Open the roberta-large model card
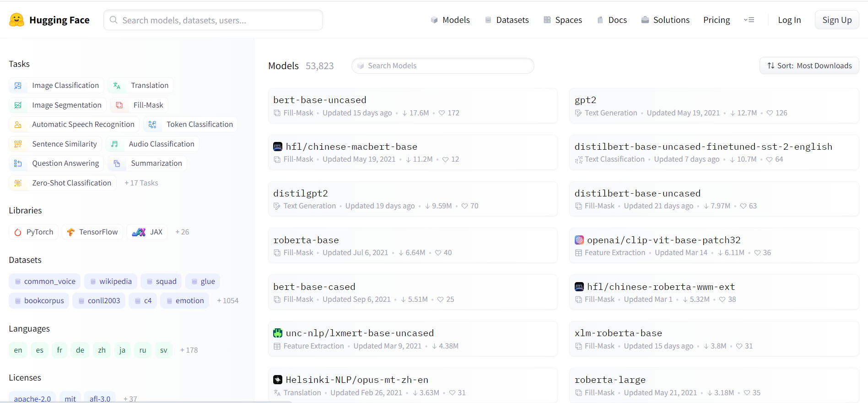 pos(714,386)
